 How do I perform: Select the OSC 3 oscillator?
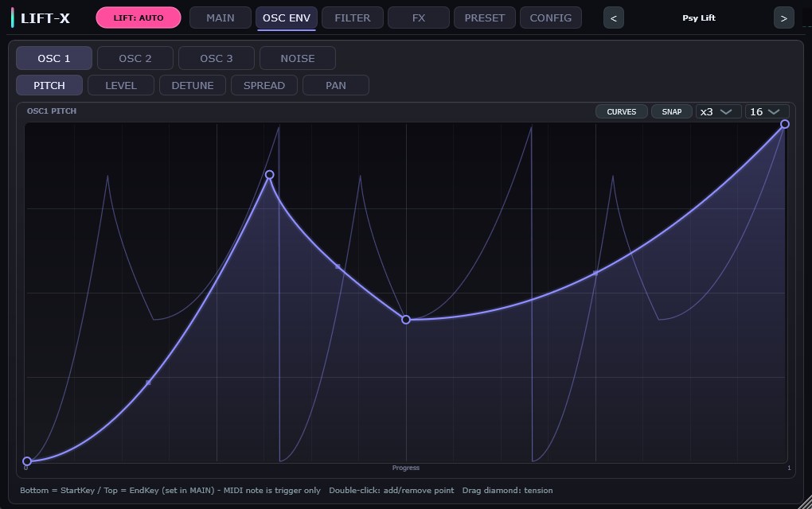pyautogui.click(x=217, y=58)
